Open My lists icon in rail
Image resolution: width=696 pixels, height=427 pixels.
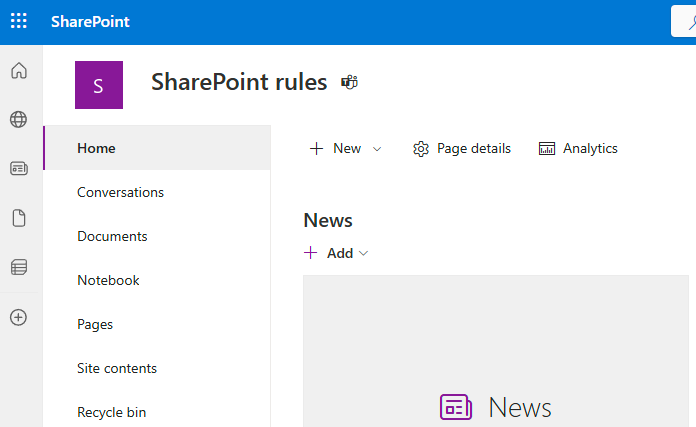[19, 267]
